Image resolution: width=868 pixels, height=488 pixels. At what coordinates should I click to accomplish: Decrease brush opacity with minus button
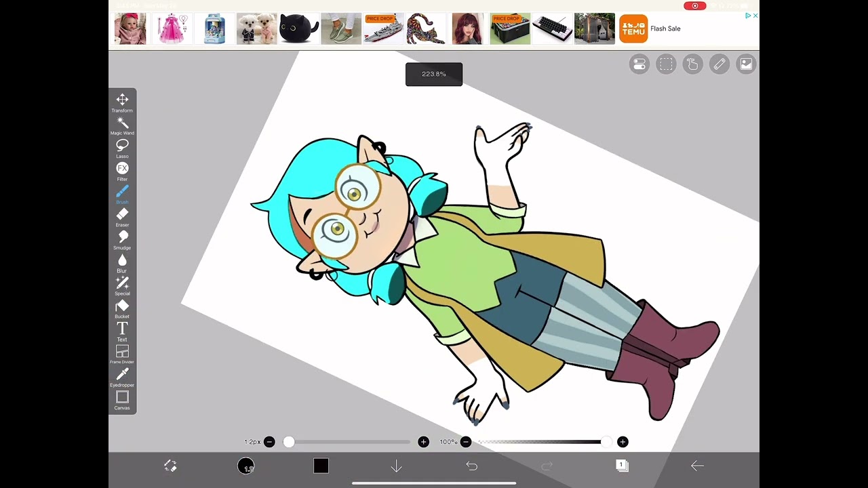466,442
